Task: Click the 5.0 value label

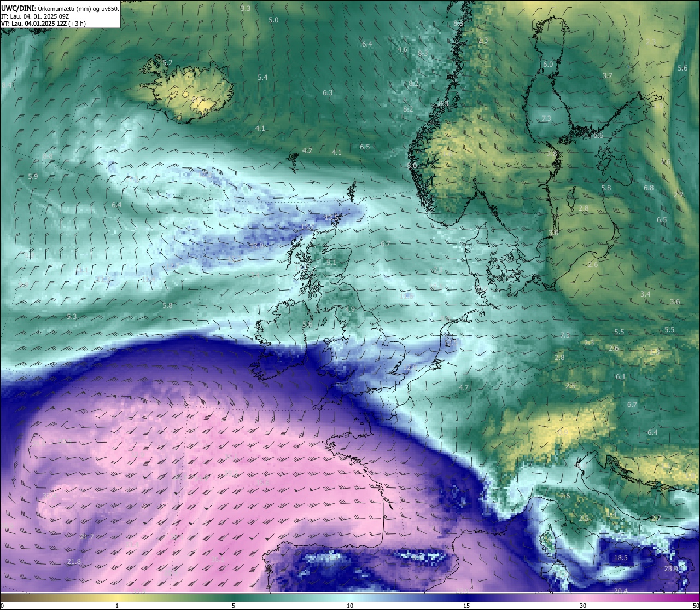Action: (x=273, y=20)
